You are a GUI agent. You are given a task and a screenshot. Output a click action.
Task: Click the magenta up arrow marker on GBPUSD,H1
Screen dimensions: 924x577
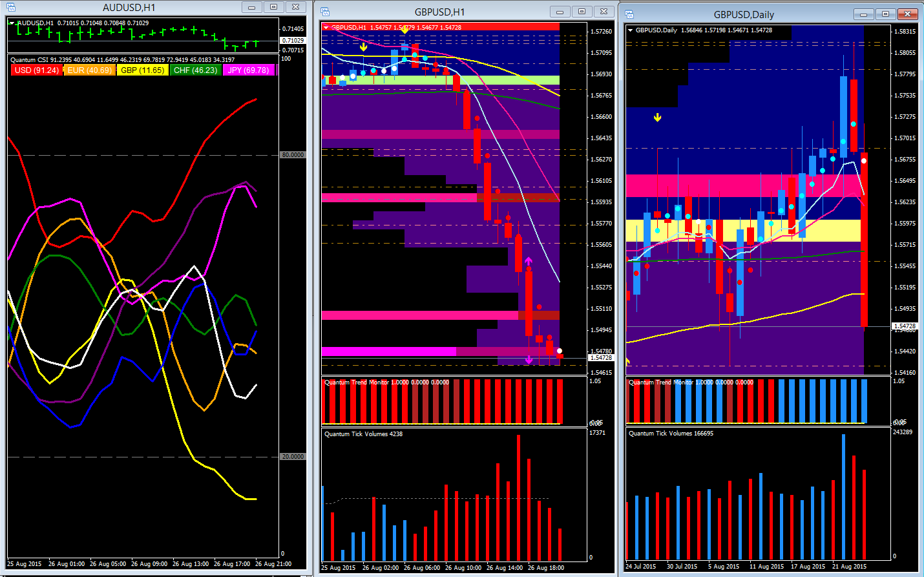click(x=529, y=261)
